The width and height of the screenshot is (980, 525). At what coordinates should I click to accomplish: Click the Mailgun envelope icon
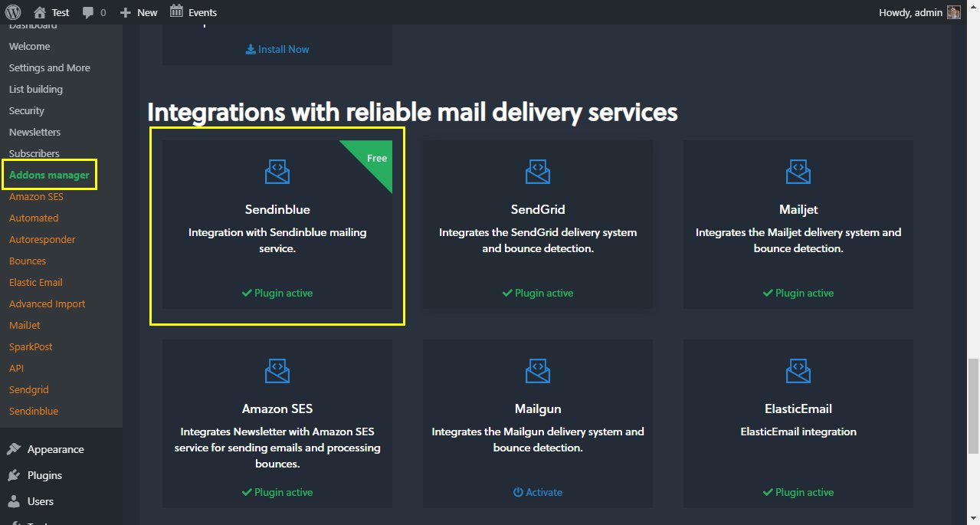[x=537, y=370]
